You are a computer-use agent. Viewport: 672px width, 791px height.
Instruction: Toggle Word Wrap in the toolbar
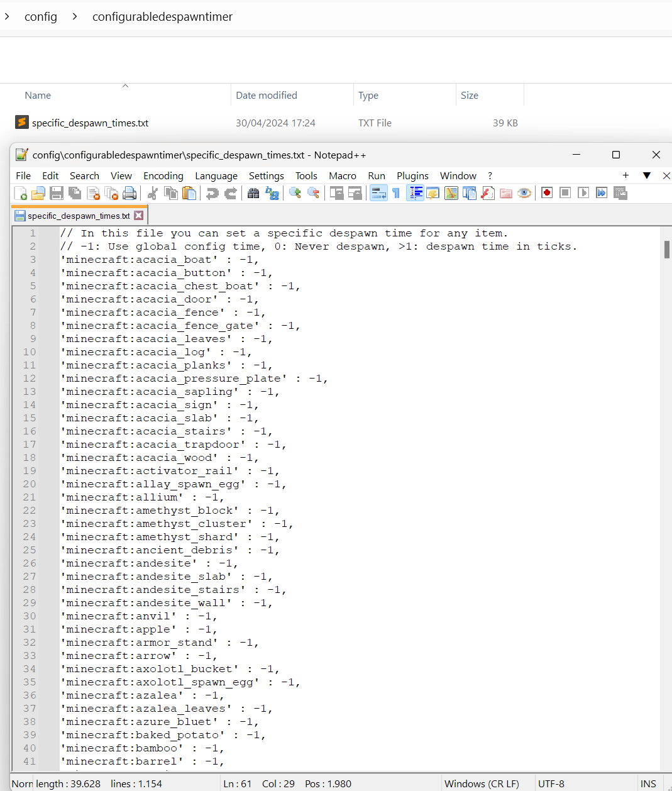[378, 193]
